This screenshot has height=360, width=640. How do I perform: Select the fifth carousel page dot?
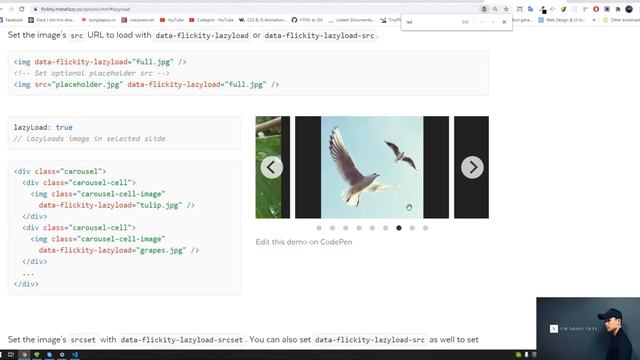(x=372, y=228)
